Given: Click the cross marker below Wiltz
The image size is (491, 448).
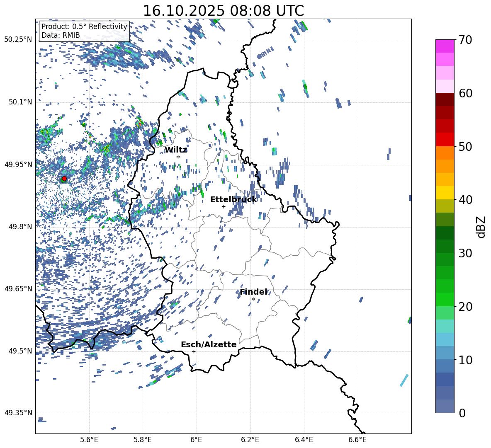Looking at the screenshot, I should tap(178, 157).
